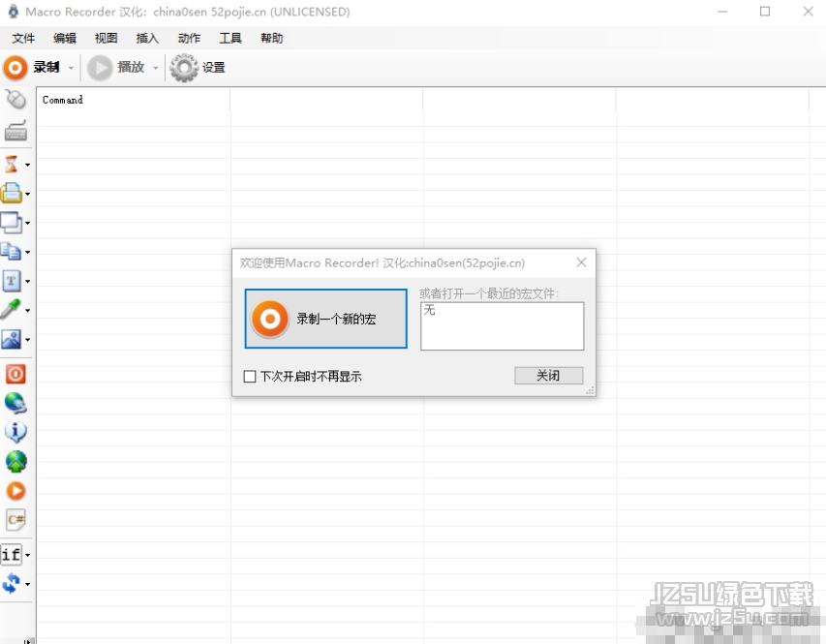Click the Macro Recorder title bar app icon

[13, 11]
